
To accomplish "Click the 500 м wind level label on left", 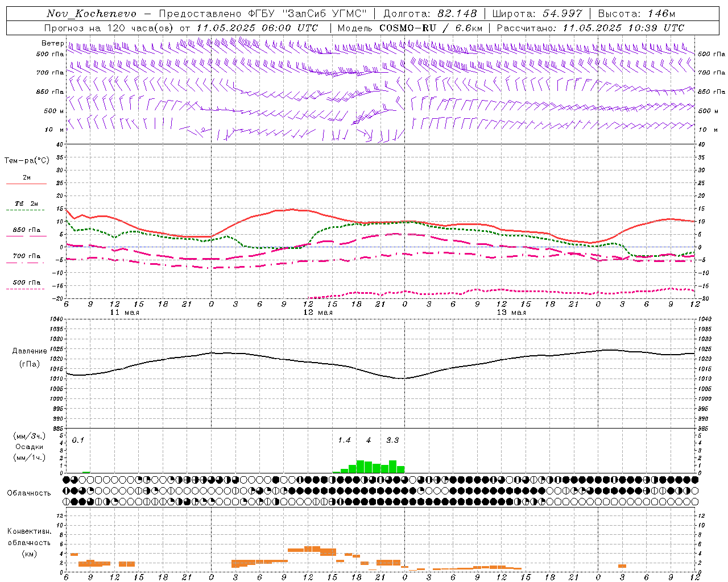I will (x=53, y=111).
